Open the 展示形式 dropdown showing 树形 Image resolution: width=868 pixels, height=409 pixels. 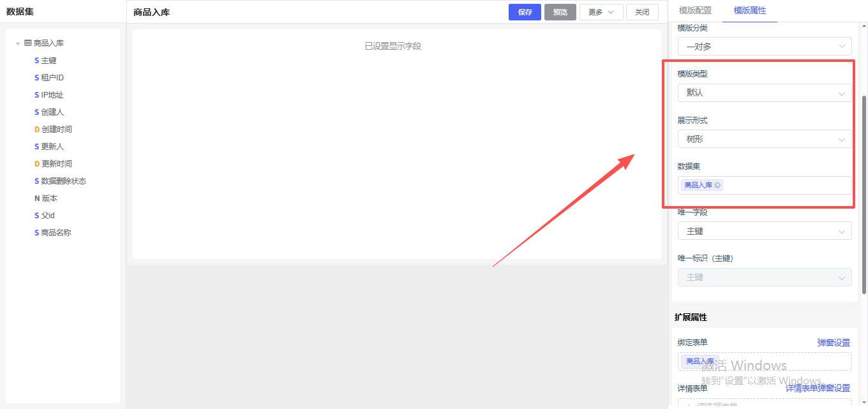click(764, 139)
